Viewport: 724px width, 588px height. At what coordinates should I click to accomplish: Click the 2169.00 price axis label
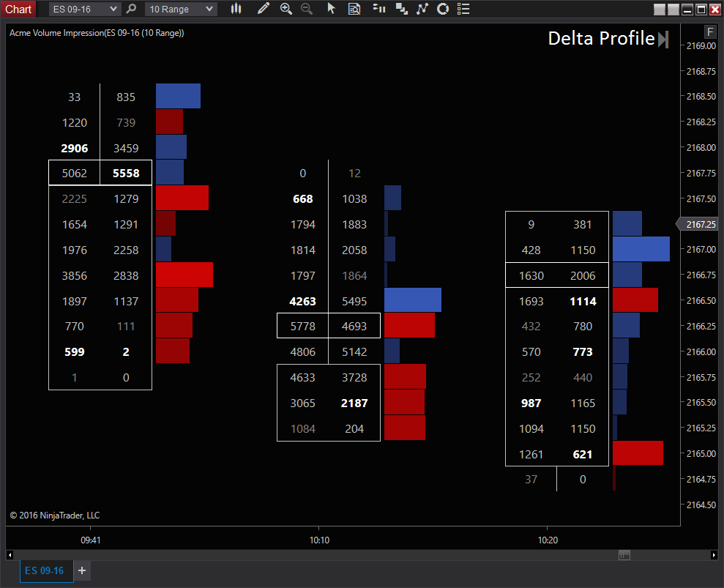701,45
